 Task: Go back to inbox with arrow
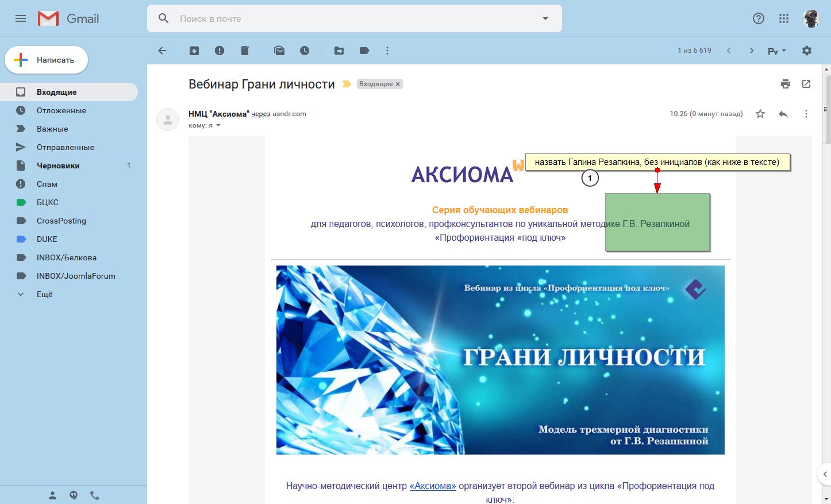pyautogui.click(x=162, y=51)
